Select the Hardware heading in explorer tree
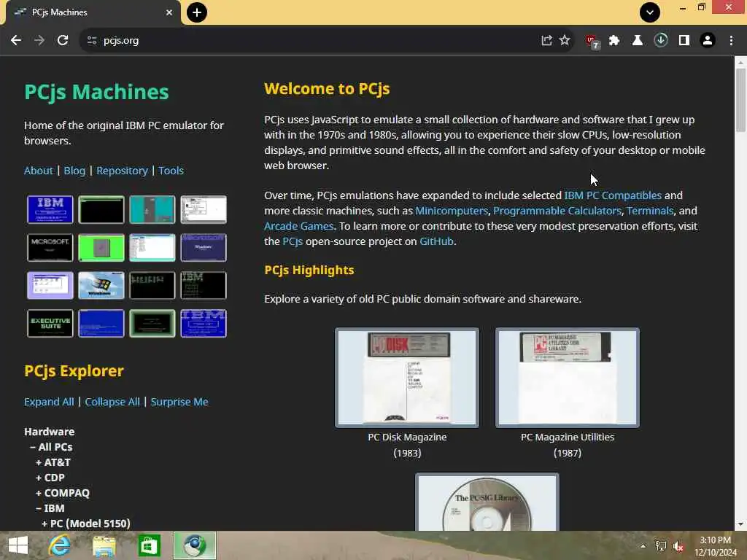The width and height of the screenshot is (747, 560). click(49, 432)
